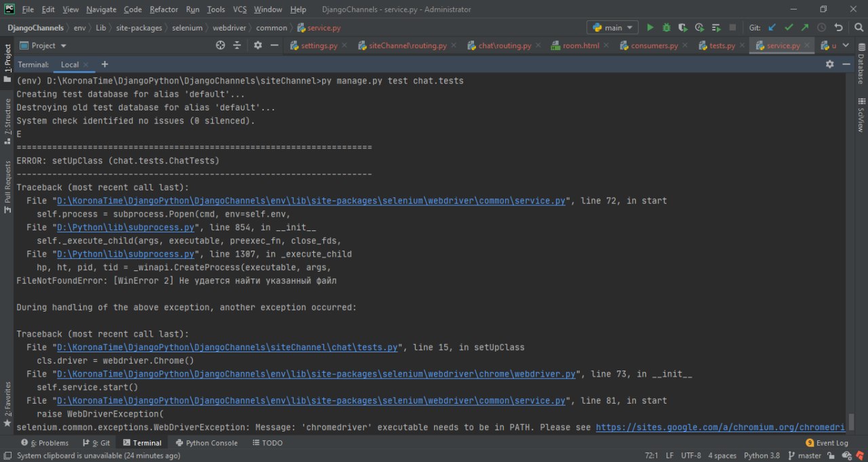The width and height of the screenshot is (868, 462).
Task: Open the Edit menu
Action: click(x=48, y=9)
